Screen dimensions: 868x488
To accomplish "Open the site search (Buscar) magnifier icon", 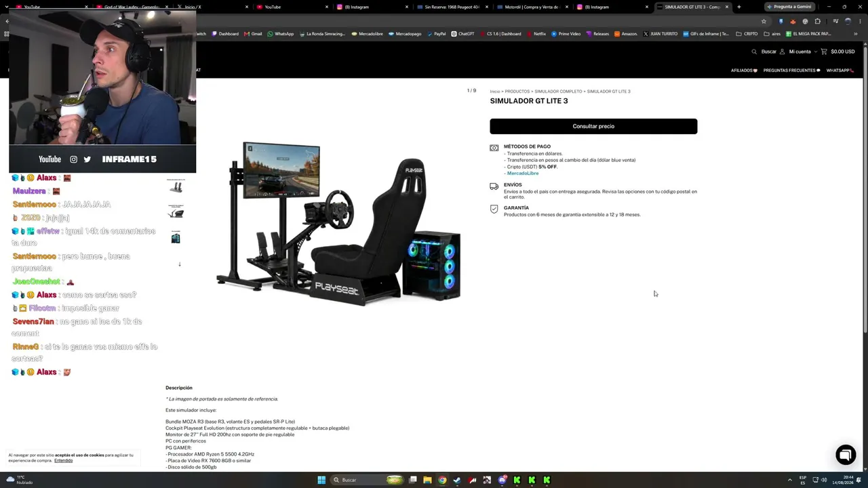I will (x=754, y=52).
